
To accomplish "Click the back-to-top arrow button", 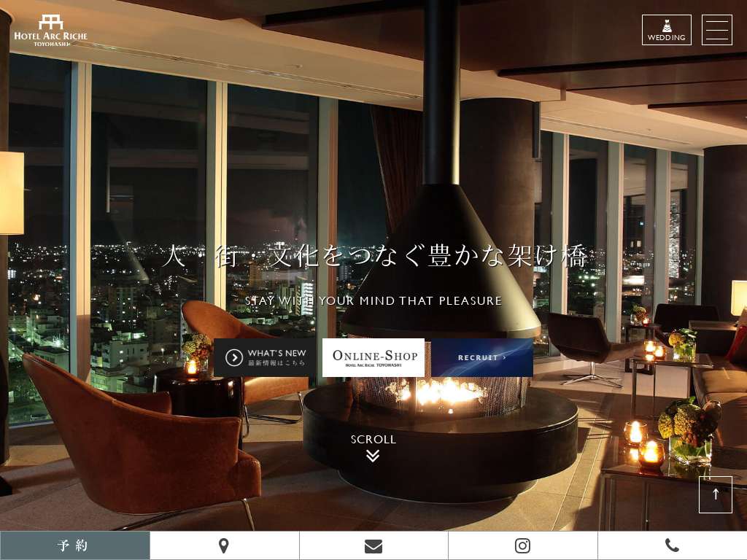I will point(715,494).
